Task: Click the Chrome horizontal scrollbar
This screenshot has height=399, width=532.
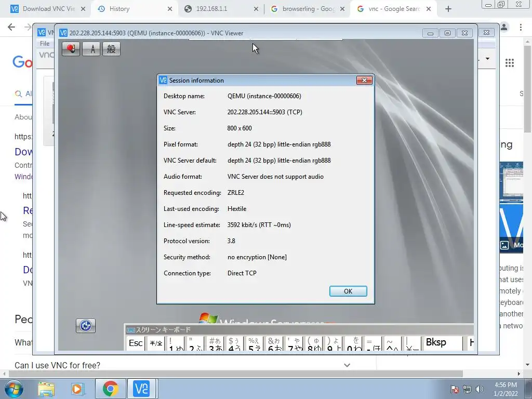Action: click(x=236, y=374)
